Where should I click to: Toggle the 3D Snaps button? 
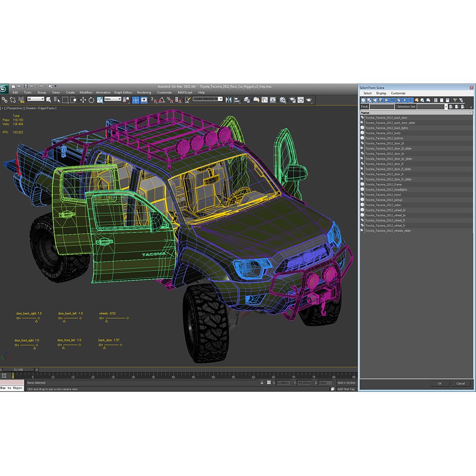point(154,100)
